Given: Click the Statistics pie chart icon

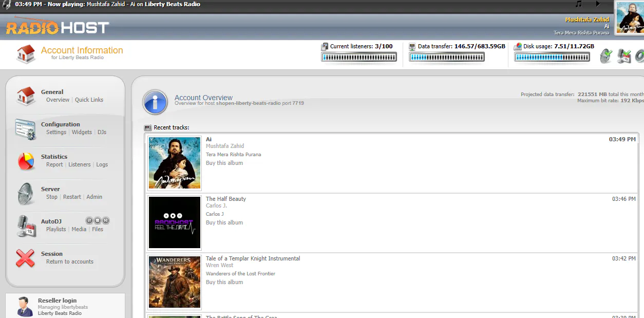Looking at the screenshot, I should click(26, 161).
